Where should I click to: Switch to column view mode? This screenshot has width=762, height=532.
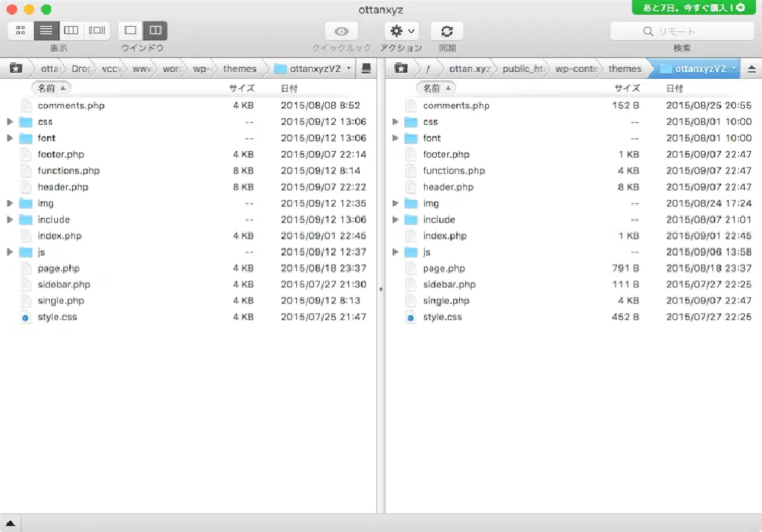coord(71,31)
